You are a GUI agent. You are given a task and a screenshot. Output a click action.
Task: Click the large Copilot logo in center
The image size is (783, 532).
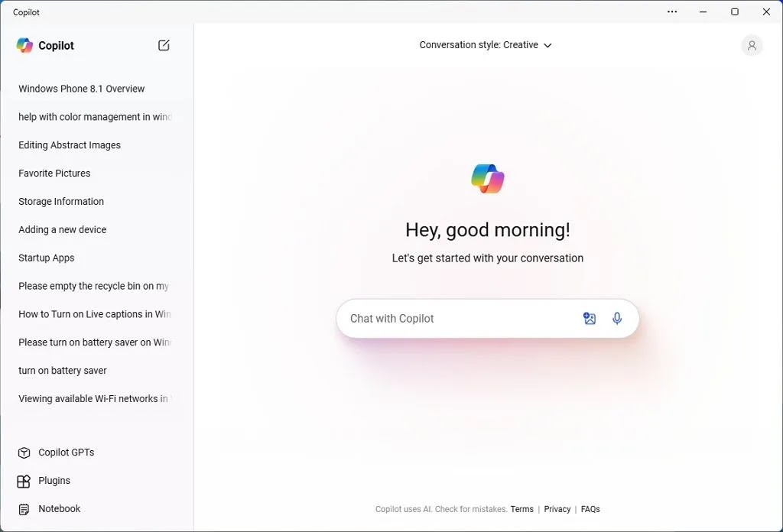point(488,179)
